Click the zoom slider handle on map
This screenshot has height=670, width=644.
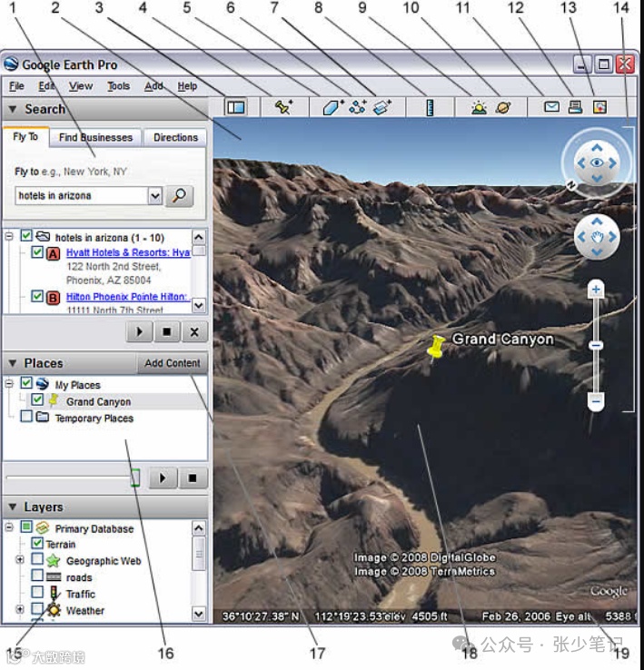[596, 345]
